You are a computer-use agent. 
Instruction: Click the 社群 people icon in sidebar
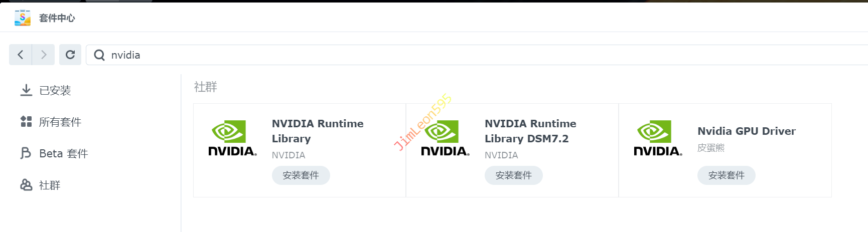click(26, 185)
